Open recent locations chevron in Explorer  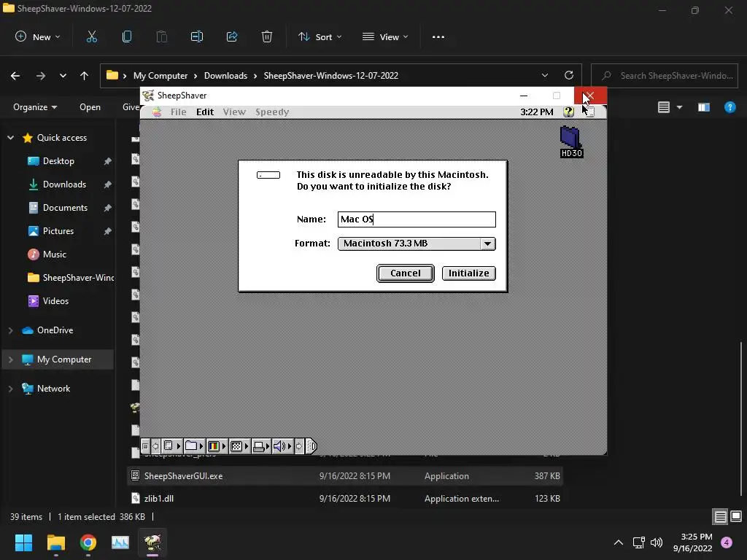[63, 76]
